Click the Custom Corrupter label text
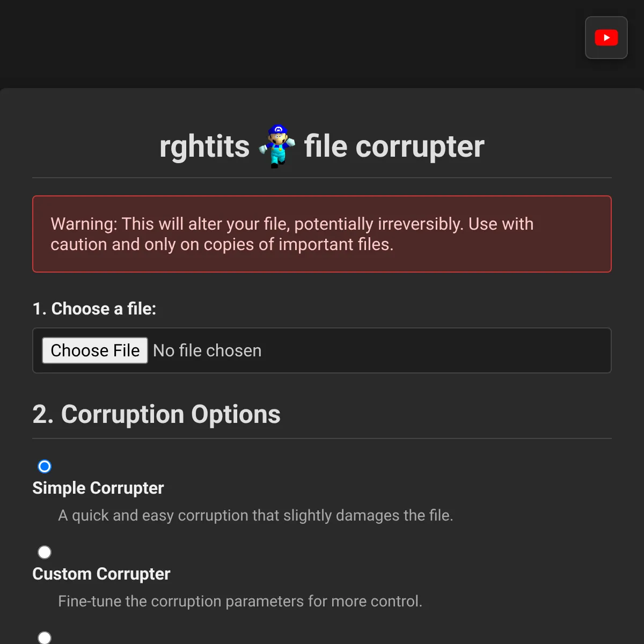 tap(101, 574)
